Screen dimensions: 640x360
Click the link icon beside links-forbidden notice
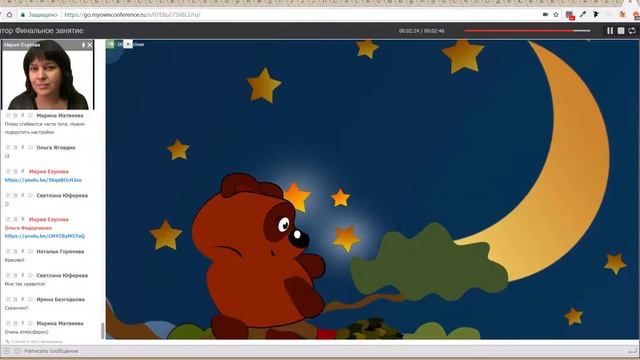point(7,341)
